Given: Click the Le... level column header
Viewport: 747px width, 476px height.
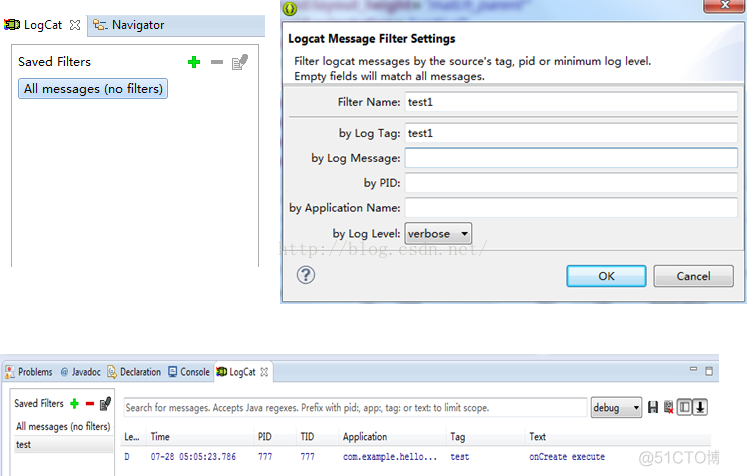Looking at the screenshot, I should pos(132,437).
